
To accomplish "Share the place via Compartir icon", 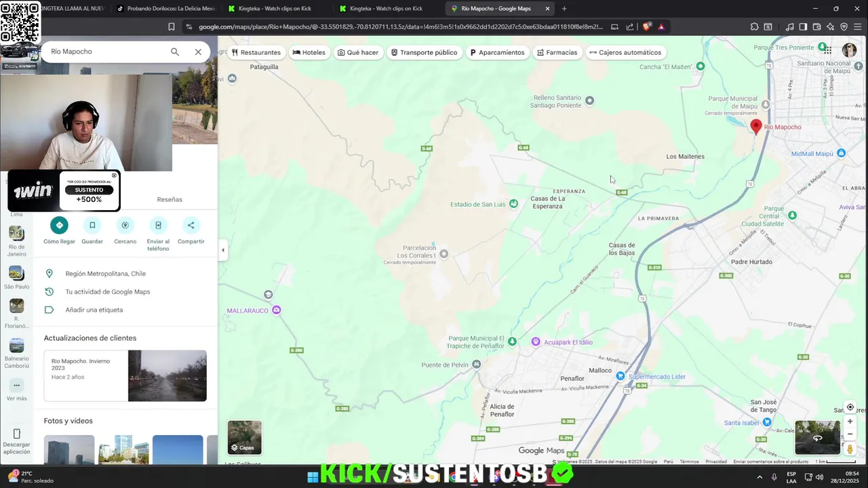I will click(x=191, y=226).
